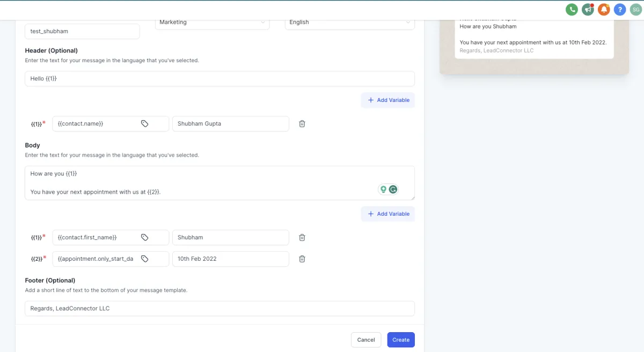Open the orange notifications bell
This screenshot has width=644, height=352.
[604, 9]
